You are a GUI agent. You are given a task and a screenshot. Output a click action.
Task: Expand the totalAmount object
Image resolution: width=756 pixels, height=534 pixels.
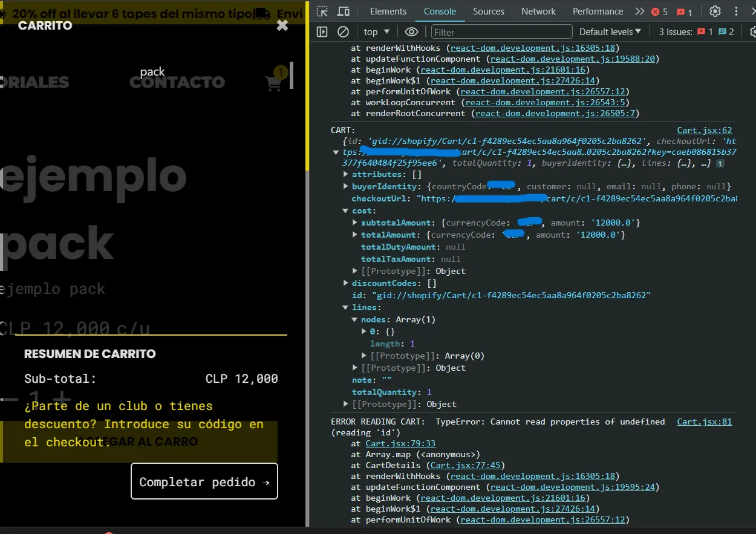pyautogui.click(x=355, y=235)
